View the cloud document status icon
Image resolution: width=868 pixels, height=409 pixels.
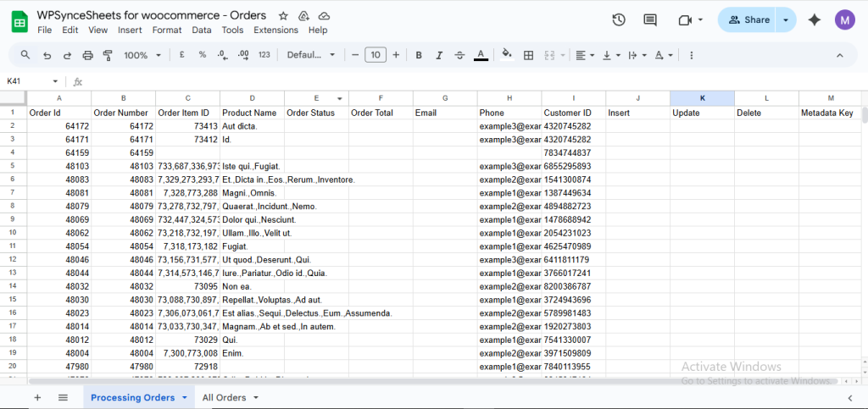[325, 15]
